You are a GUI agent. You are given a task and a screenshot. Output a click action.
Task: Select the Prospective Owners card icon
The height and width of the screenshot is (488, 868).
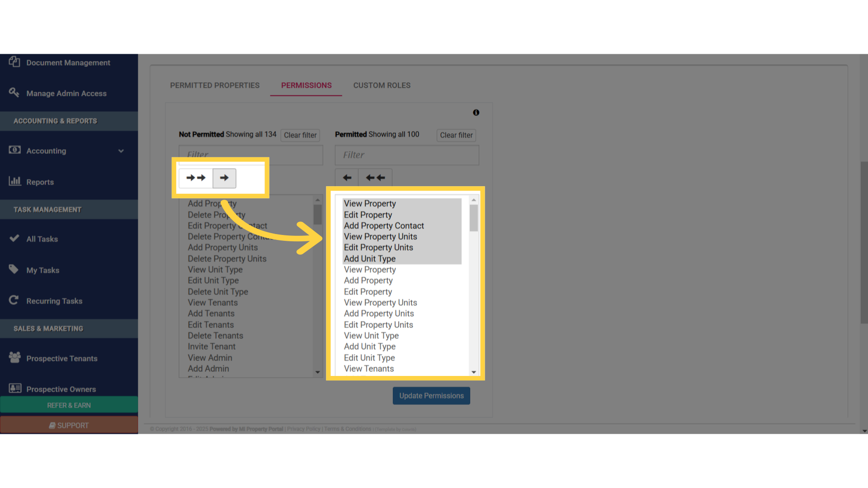point(15,388)
